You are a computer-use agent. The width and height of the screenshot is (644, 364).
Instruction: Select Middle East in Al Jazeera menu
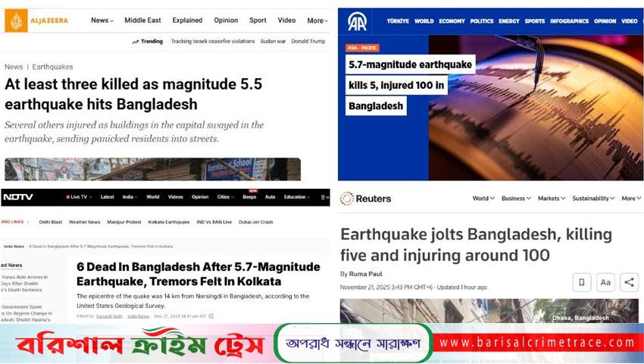(x=142, y=20)
